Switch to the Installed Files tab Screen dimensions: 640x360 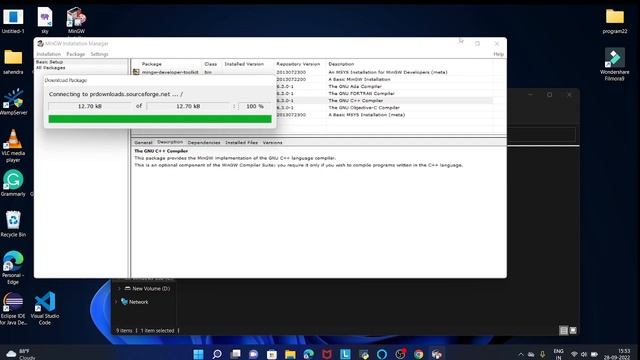click(241, 142)
